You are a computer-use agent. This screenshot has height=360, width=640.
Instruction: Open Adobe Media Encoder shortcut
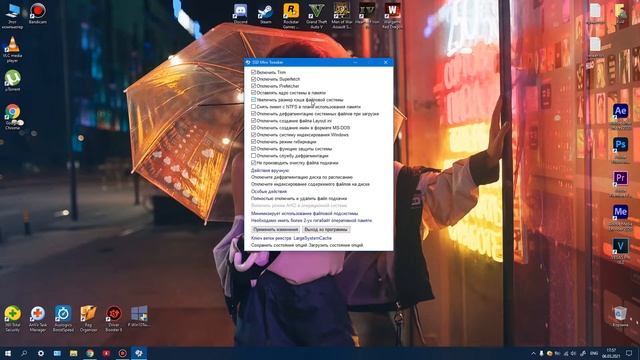click(x=620, y=218)
